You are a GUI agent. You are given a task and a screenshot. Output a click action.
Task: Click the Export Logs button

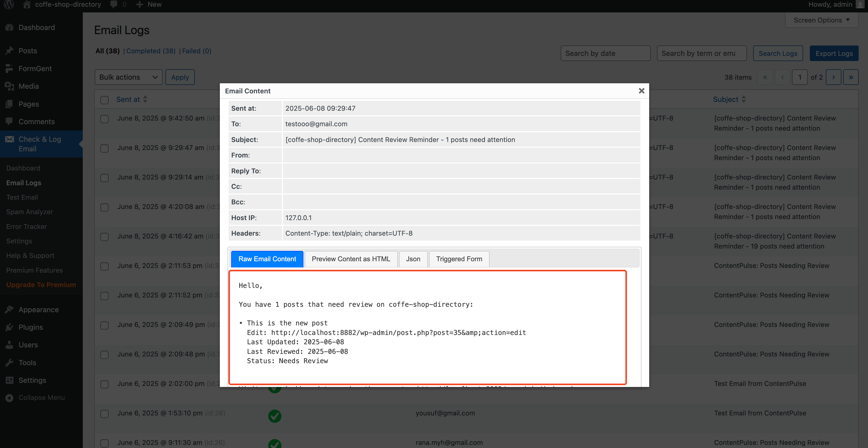click(834, 53)
